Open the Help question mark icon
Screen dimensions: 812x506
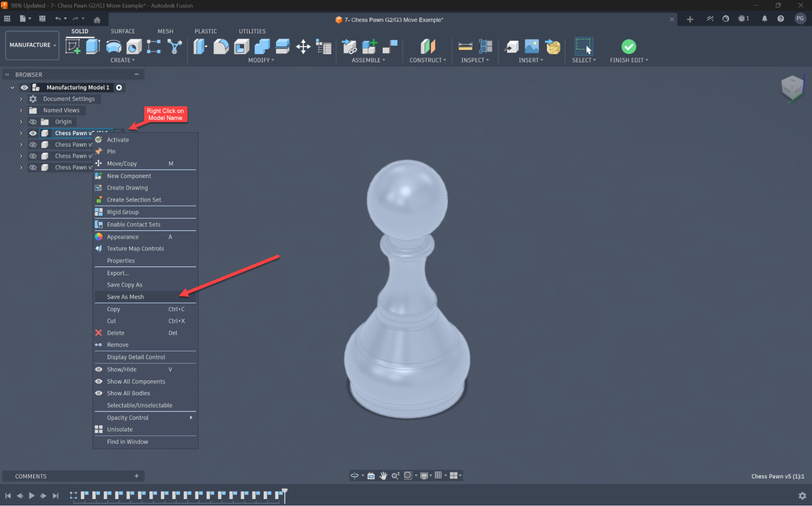(780, 19)
